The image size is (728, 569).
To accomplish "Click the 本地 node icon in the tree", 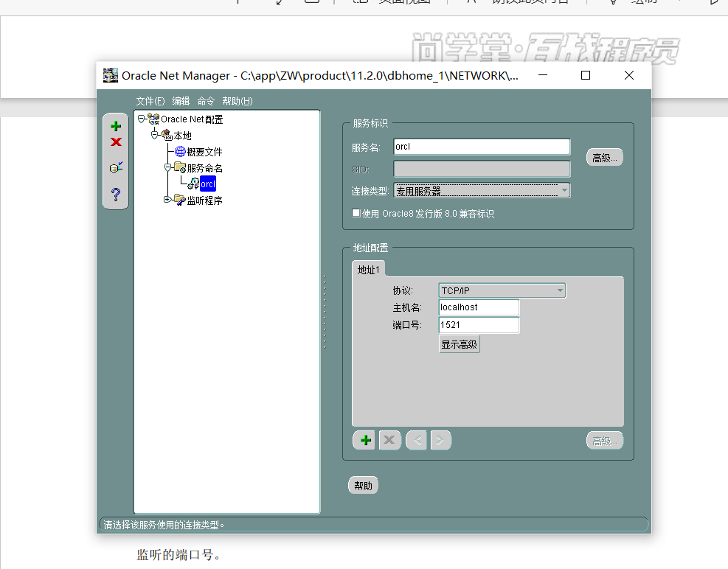I will tap(167, 136).
